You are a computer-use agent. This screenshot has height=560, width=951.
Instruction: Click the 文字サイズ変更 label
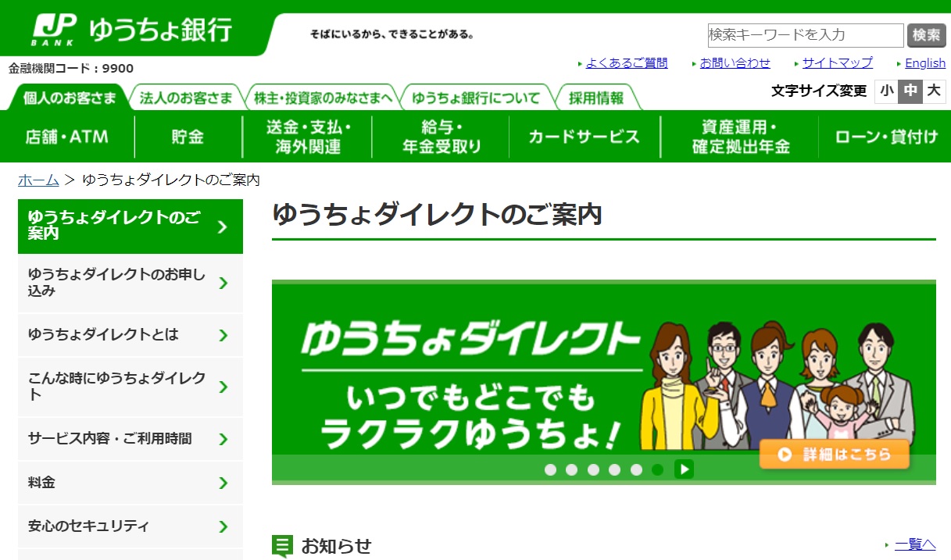point(819,91)
